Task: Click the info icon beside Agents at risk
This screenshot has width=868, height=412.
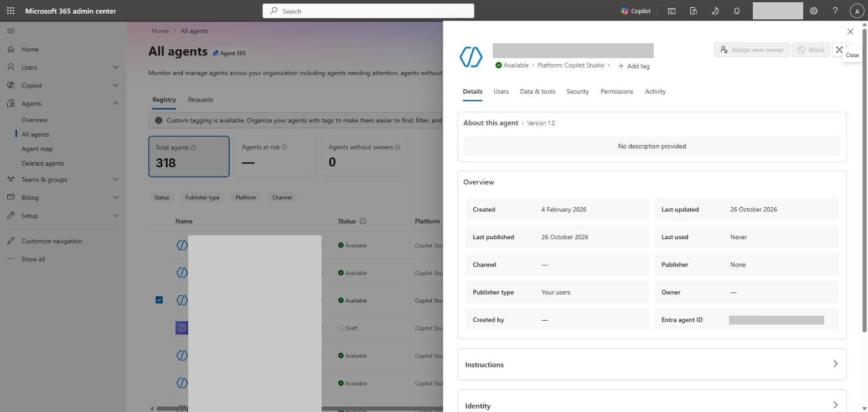Action: [284, 147]
